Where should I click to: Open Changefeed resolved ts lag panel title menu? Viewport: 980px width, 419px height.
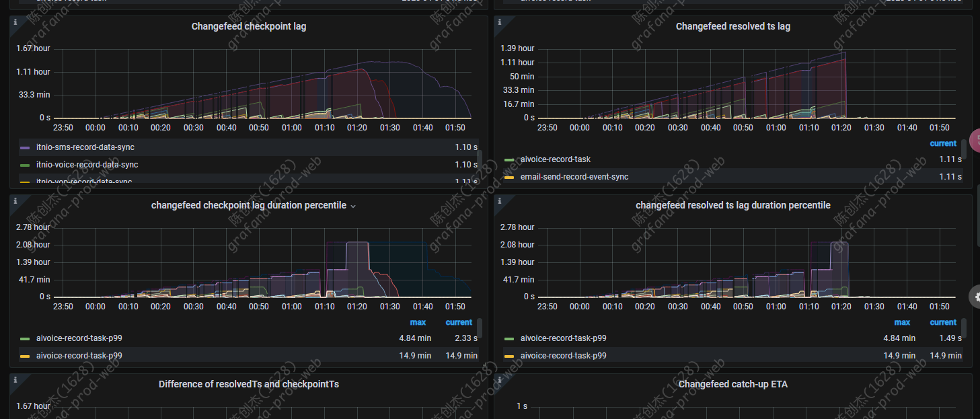[732, 27]
